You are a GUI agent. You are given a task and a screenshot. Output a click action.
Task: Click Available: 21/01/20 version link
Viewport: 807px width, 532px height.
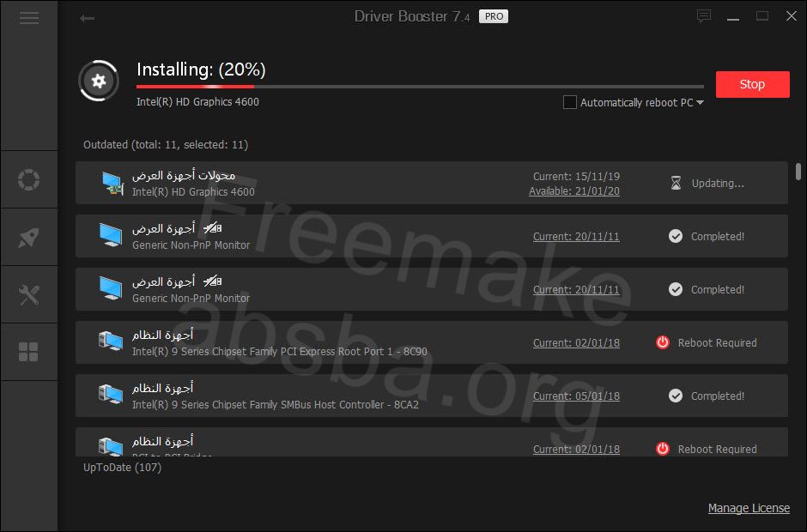pos(573,190)
